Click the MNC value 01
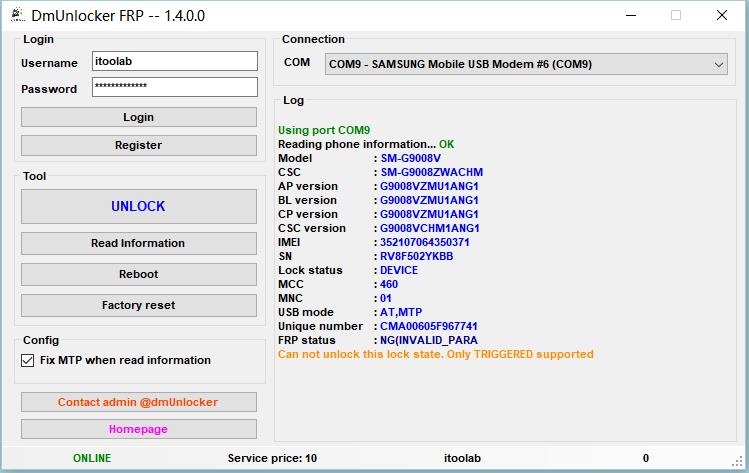The width and height of the screenshot is (749, 473). [385, 298]
